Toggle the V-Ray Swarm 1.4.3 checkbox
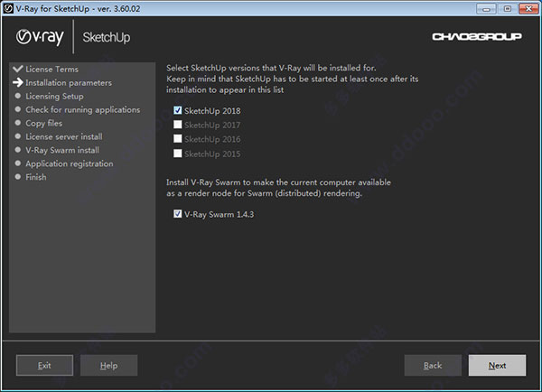The width and height of the screenshot is (542, 392). (x=178, y=214)
